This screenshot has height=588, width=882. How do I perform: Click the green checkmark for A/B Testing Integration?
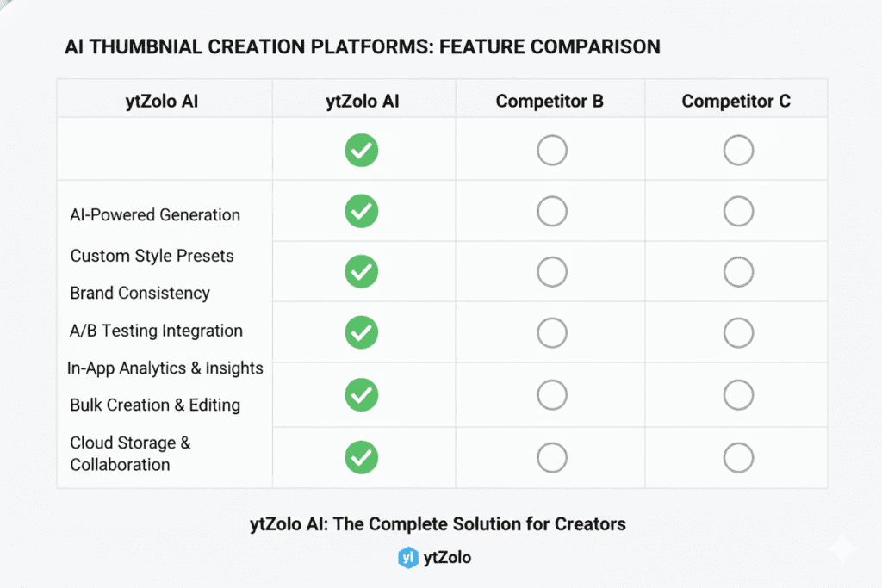362,332
